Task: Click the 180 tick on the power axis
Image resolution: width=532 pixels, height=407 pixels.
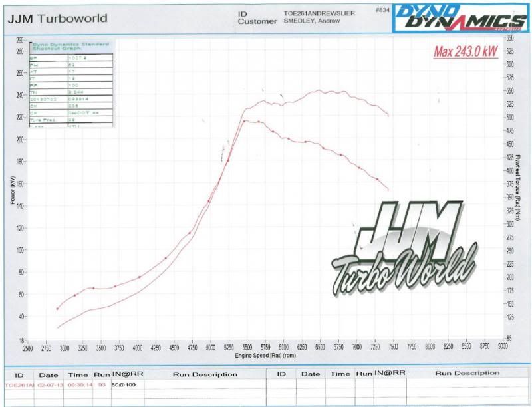Action: [20, 162]
